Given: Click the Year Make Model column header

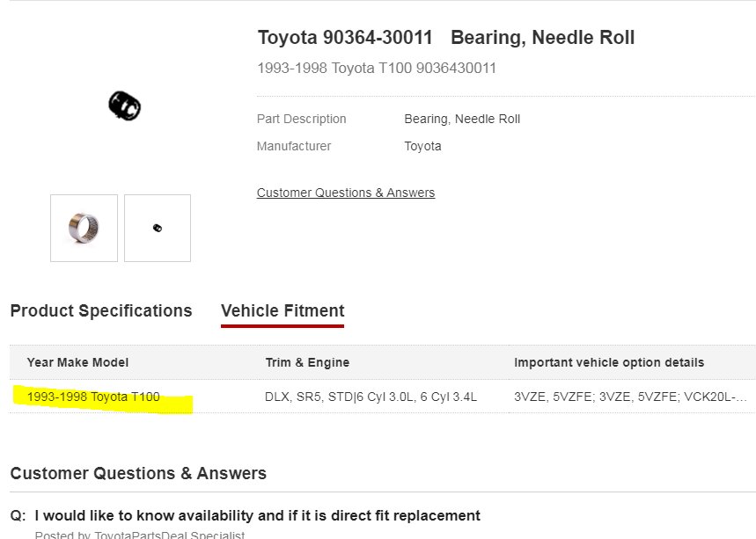Looking at the screenshot, I should click(77, 362).
